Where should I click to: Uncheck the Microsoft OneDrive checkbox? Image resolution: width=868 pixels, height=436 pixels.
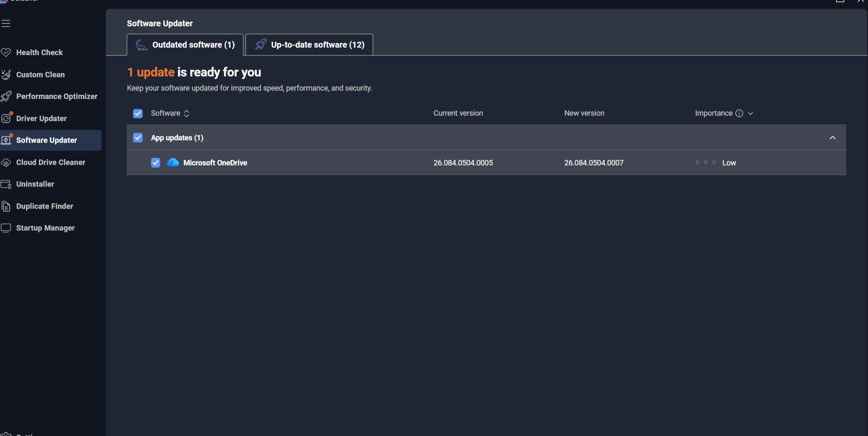[156, 163]
